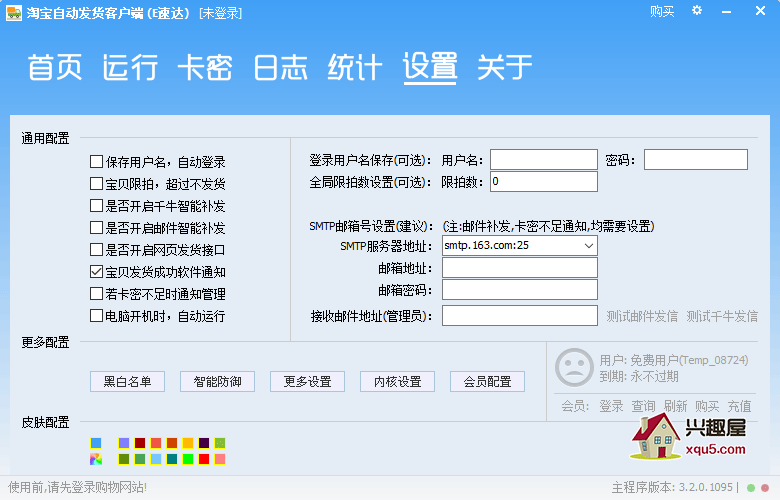Click the member 登录 link
This screenshot has height=500, width=780.
(611, 406)
